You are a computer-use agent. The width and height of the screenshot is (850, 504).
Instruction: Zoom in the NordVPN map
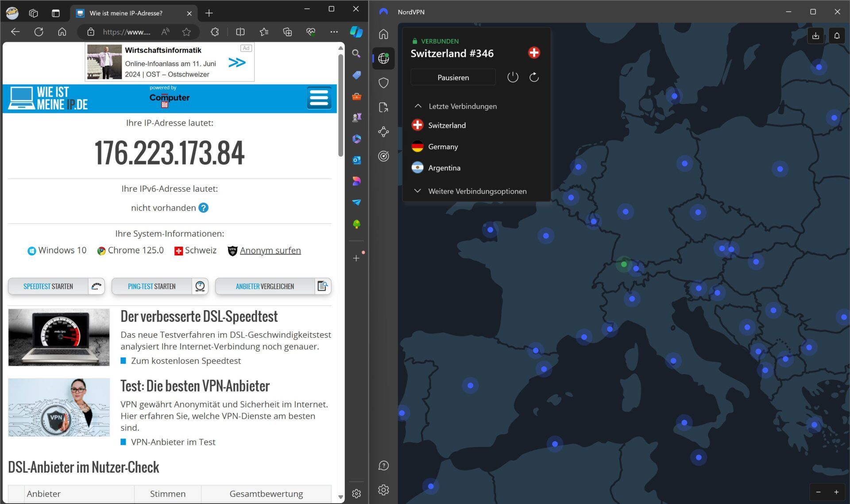click(x=836, y=492)
